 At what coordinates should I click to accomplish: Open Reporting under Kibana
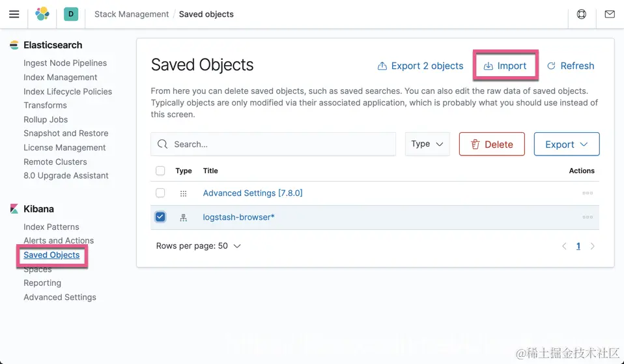click(42, 283)
